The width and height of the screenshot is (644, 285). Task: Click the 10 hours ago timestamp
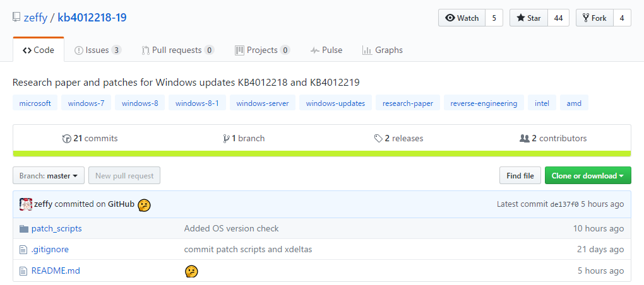coord(599,228)
